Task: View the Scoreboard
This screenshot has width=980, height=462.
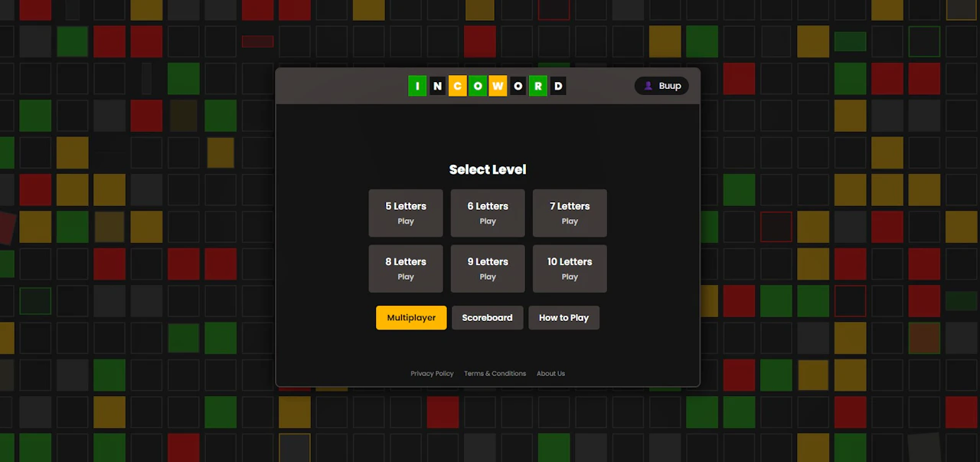Action: [487, 318]
